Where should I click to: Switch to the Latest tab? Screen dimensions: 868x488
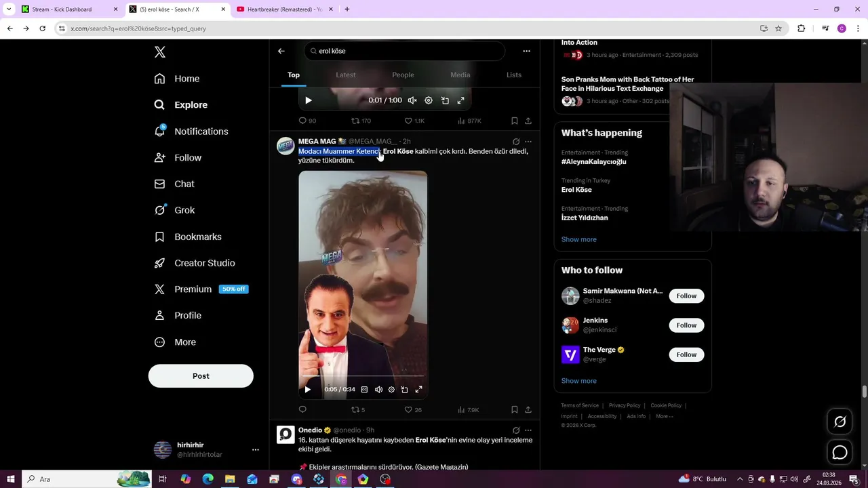346,75
